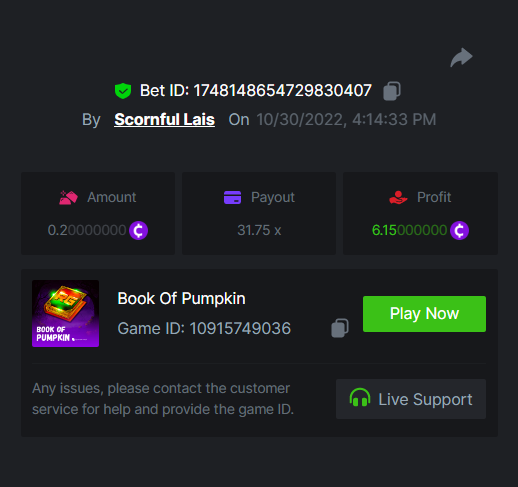Screen dimensions: 518x487
Task: Click the green verified shield icon
Action: point(123,91)
